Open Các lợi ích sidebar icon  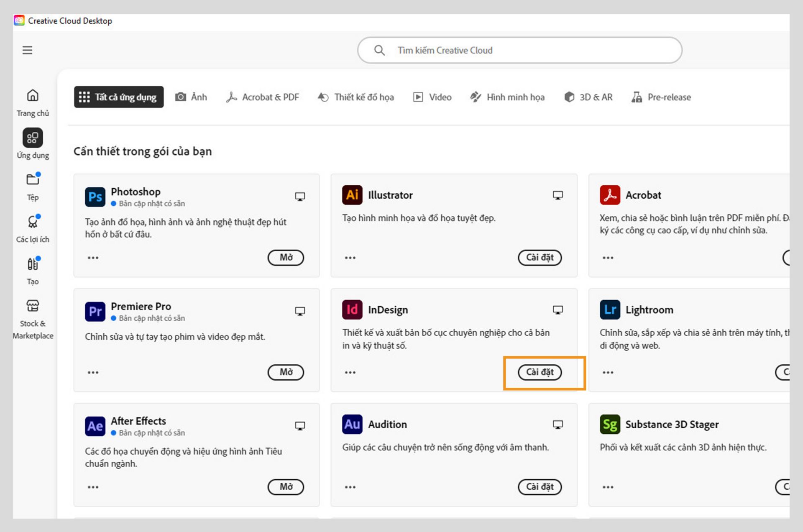click(x=33, y=222)
